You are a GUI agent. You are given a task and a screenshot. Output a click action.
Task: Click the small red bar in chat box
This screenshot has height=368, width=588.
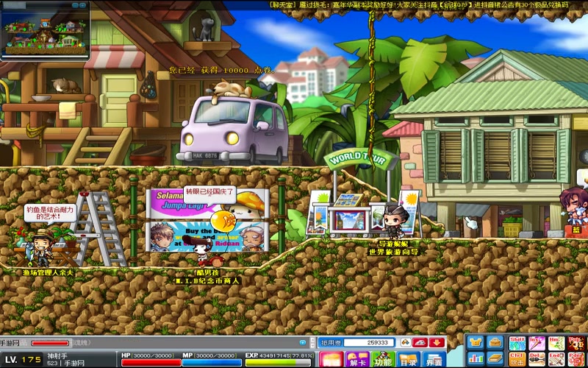(x=50, y=343)
